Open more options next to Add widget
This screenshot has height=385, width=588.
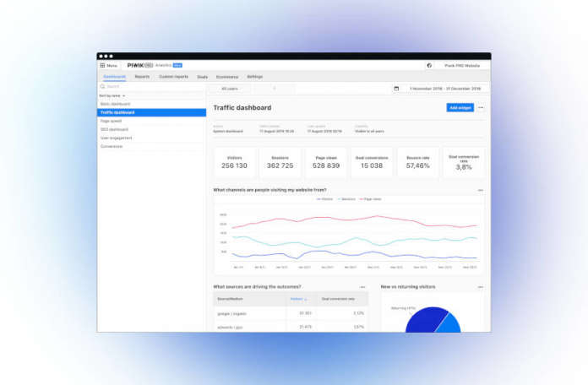481,108
